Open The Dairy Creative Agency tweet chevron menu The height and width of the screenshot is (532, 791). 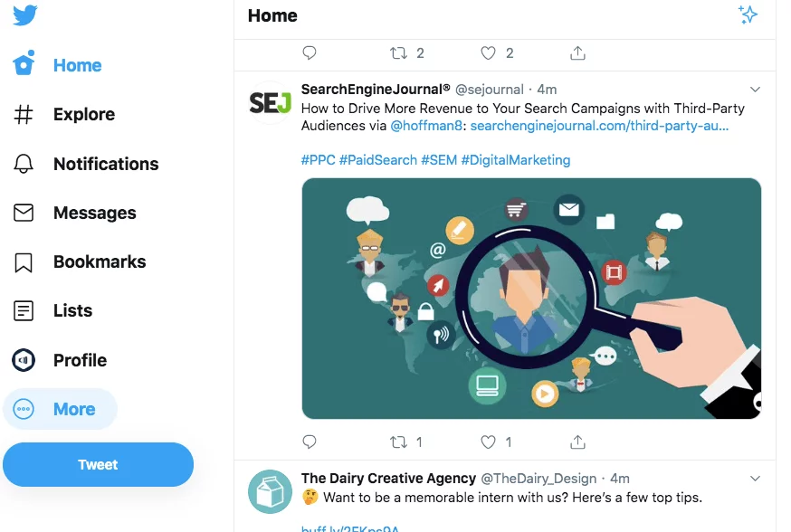756,478
